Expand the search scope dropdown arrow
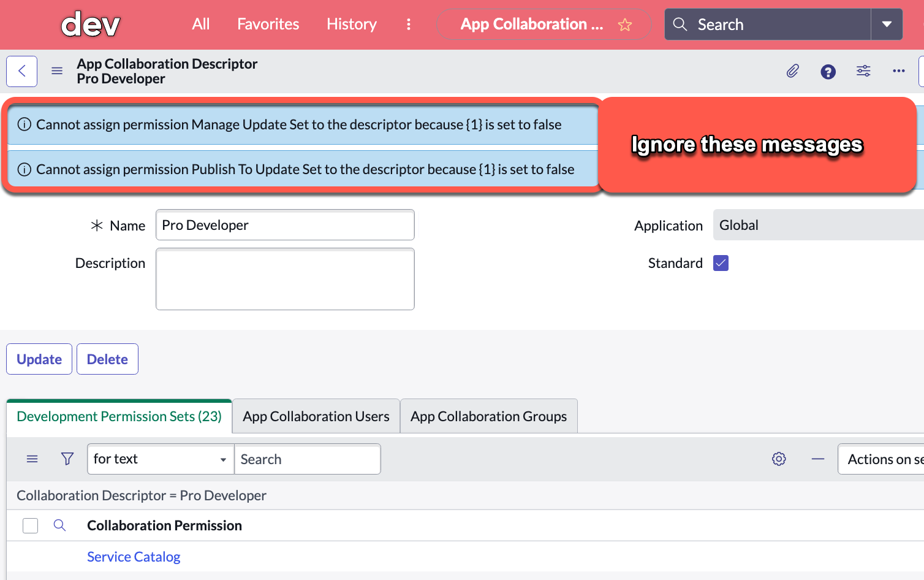Viewport: 924px width, 580px height. pyautogui.click(x=887, y=25)
